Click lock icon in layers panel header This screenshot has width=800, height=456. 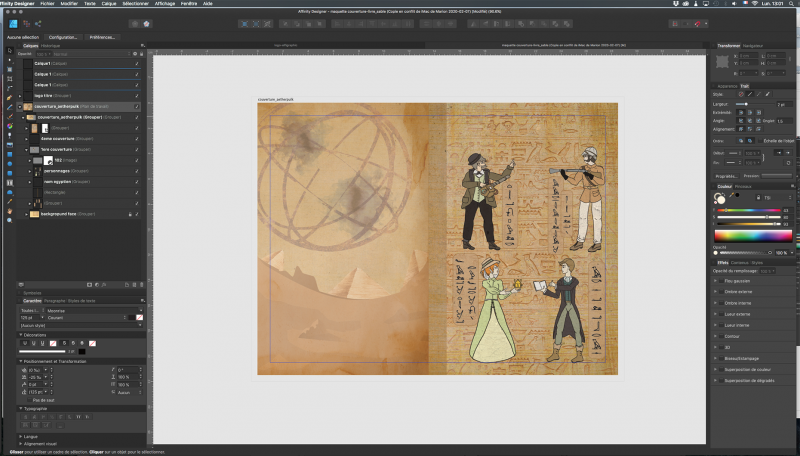[x=142, y=54]
